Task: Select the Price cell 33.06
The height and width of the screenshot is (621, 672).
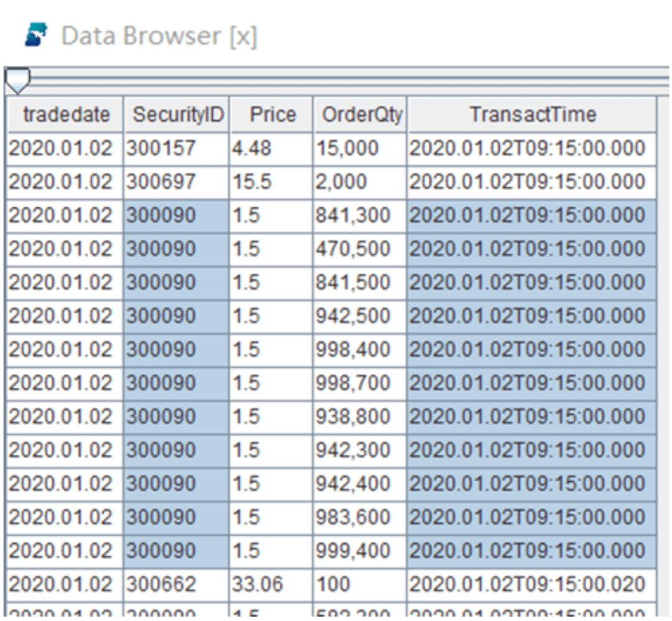Action: tap(271, 585)
